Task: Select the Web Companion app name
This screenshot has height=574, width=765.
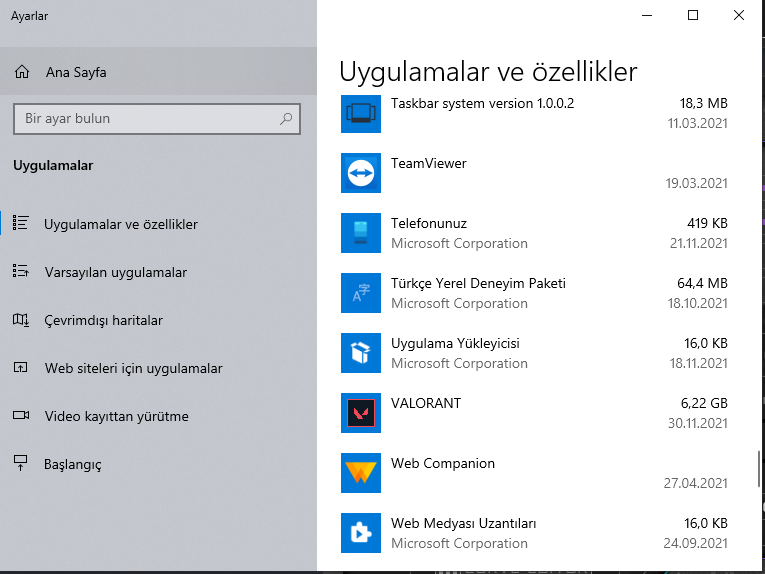Action: [443, 463]
